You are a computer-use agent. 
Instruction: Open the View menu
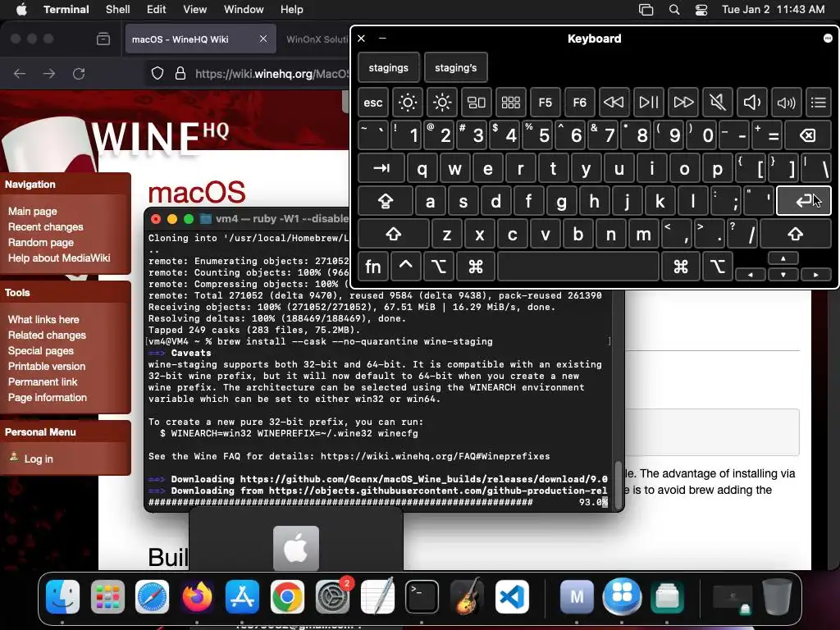[x=194, y=9]
